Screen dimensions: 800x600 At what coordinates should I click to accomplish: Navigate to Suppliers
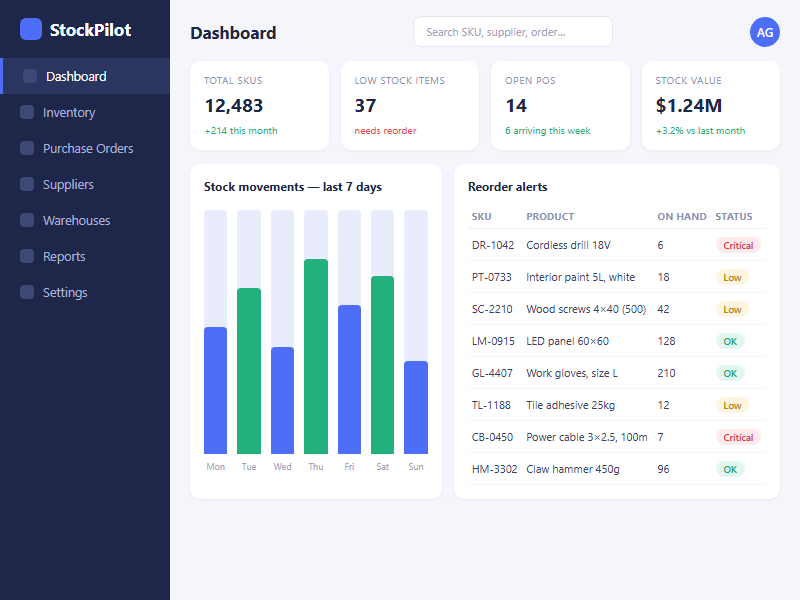pyautogui.click(x=85, y=184)
